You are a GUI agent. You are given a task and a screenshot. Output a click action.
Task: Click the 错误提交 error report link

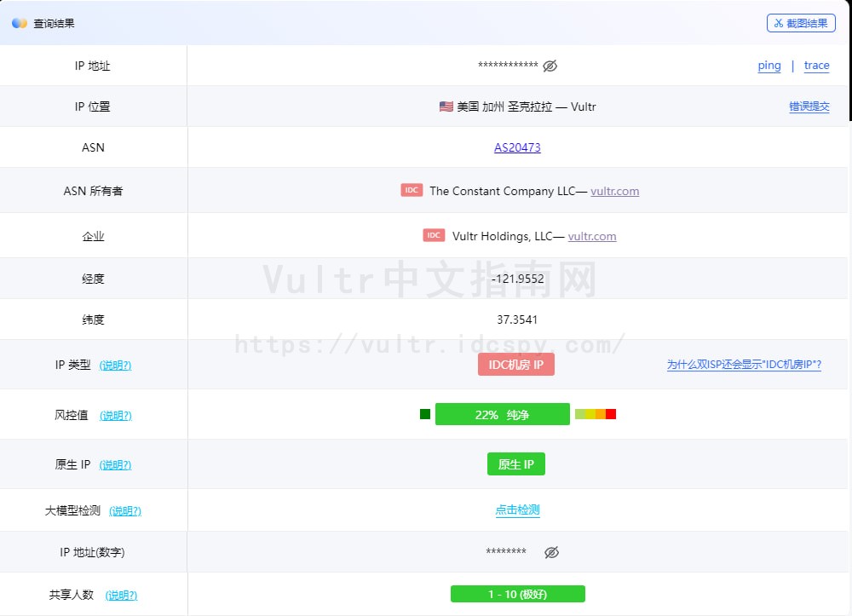(809, 107)
